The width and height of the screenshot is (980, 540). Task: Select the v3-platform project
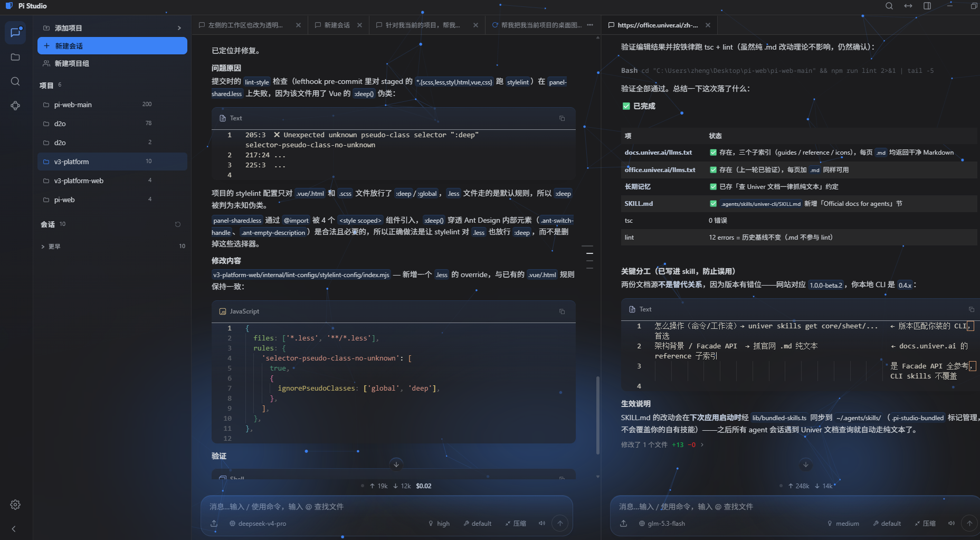[x=112, y=162]
